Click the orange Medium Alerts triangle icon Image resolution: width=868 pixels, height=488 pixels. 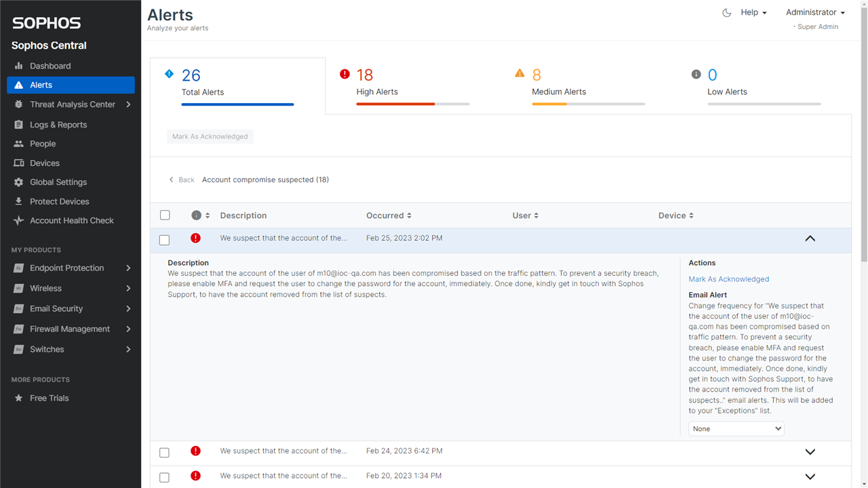click(520, 73)
